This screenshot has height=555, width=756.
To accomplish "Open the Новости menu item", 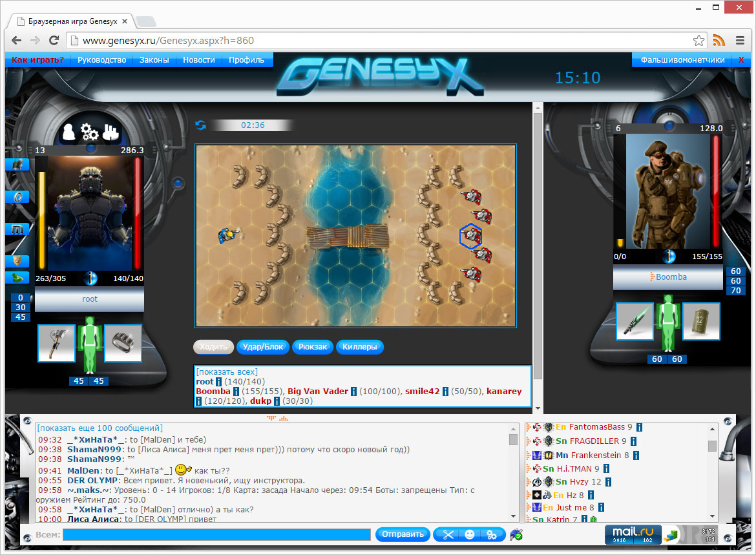I will [198, 60].
